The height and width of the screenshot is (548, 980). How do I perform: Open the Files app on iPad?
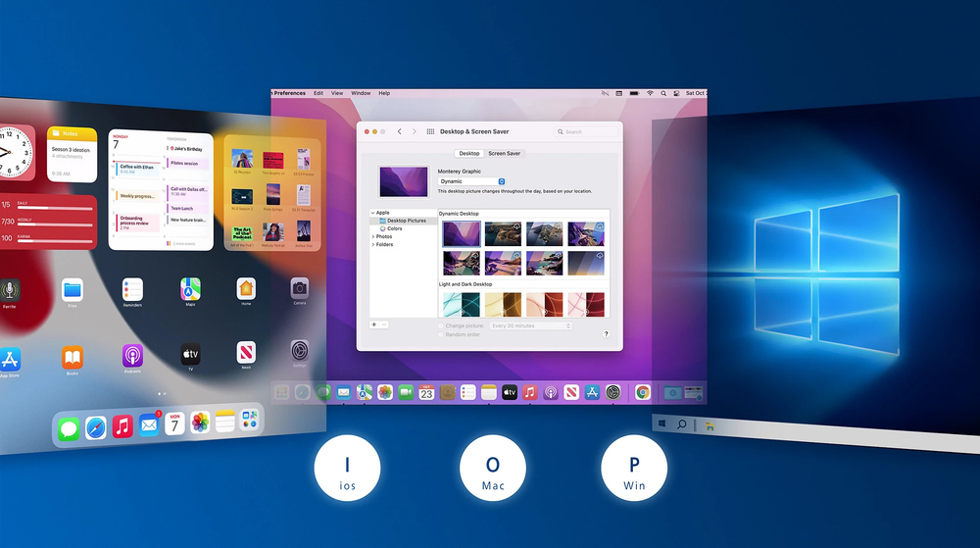(73, 290)
